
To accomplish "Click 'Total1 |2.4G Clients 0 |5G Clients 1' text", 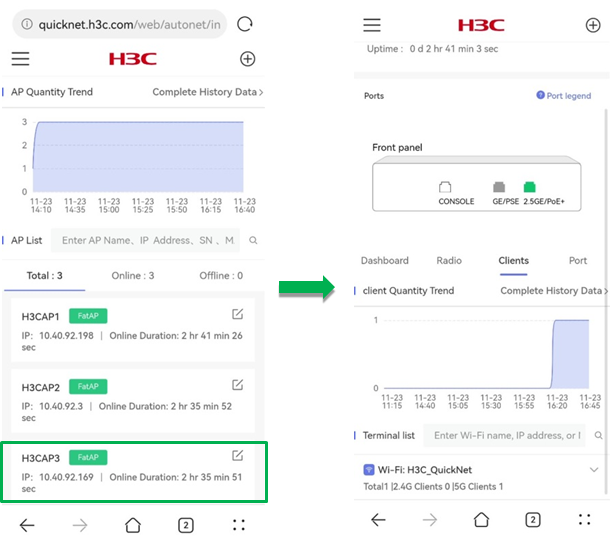I will (x=433, y=487).
